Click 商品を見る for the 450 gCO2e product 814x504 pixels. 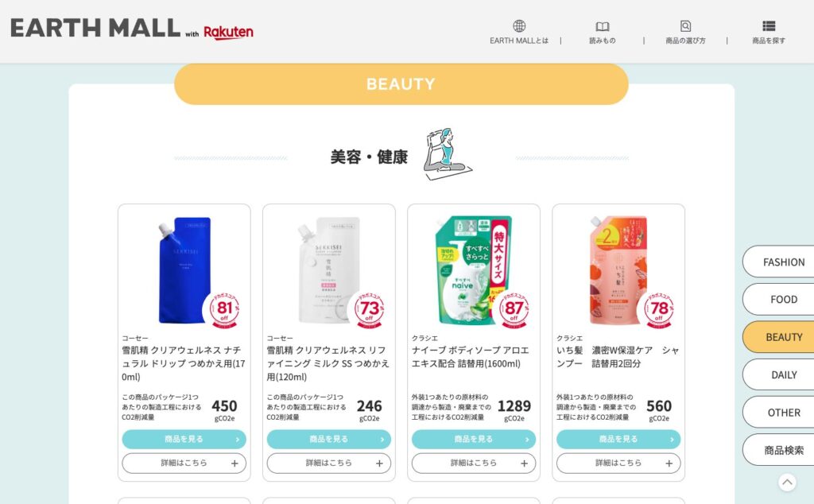[x=184, y=439]
